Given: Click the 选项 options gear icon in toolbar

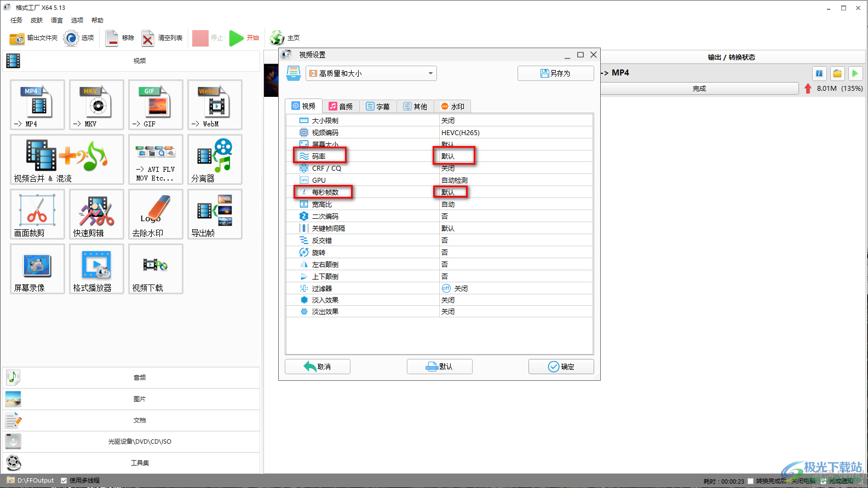Looking at the screenshot, I should [x=71, y=38].
